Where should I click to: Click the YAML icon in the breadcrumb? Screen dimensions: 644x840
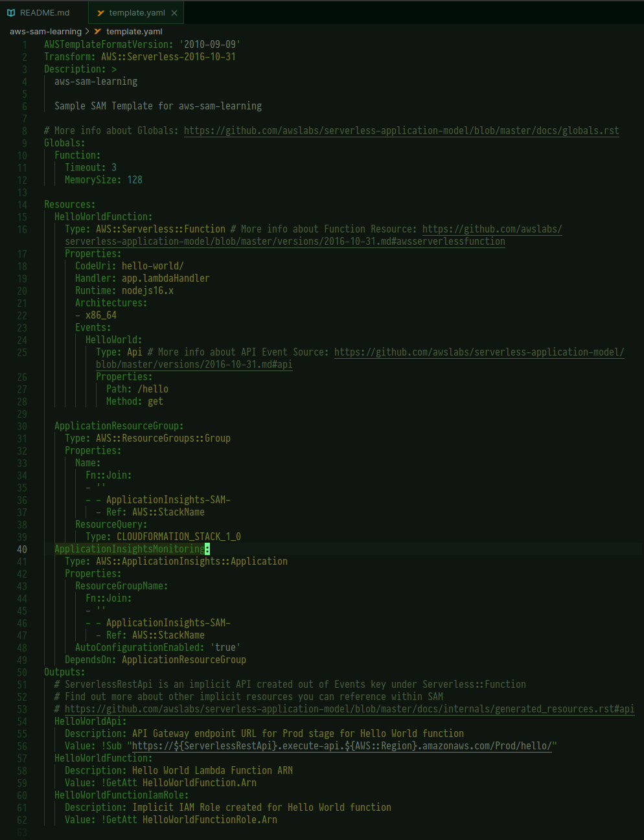pos(98,31)
